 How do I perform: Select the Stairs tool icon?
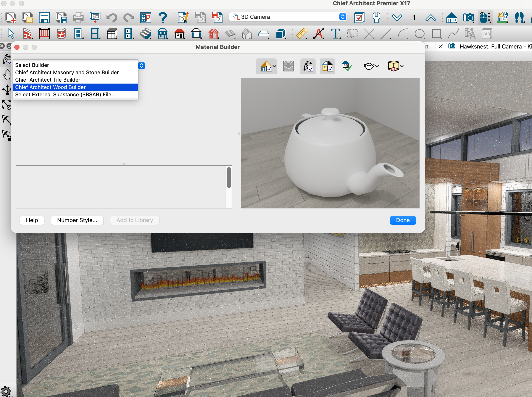point(146,34)
